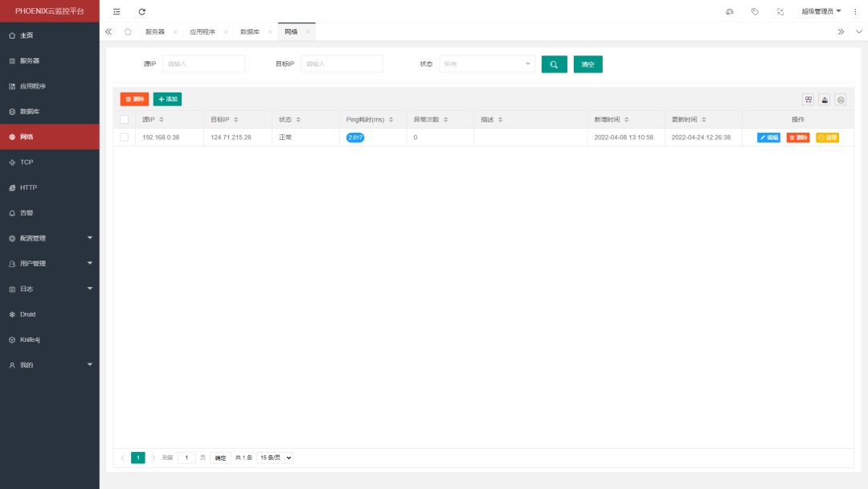The width and height of the screenshot is (868, 489).
Task: Select all rows header checkbox
Action: (124, 120)
